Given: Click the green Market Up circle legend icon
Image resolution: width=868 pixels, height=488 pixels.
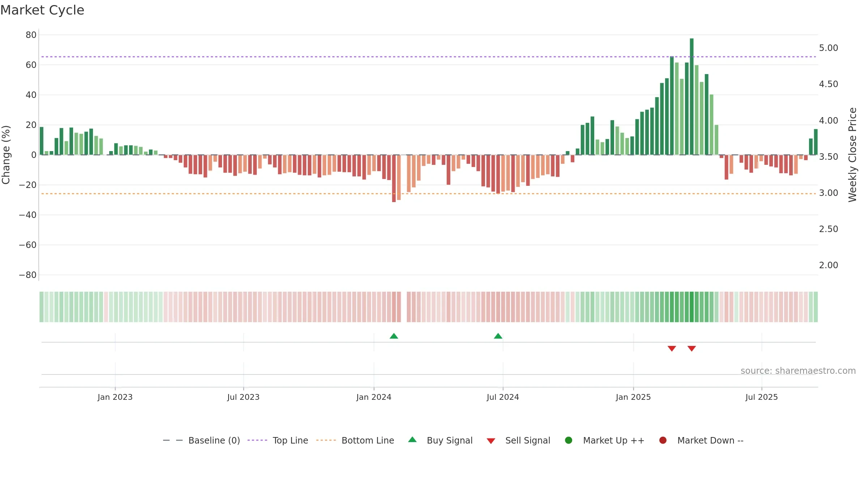Looking at the screenshot, I should click(569, 440).
